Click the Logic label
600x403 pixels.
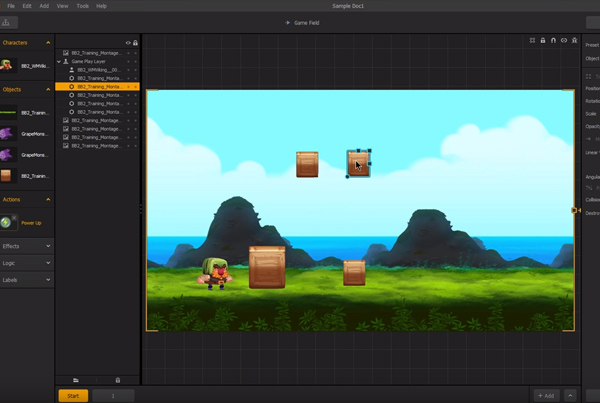[8, 263]
